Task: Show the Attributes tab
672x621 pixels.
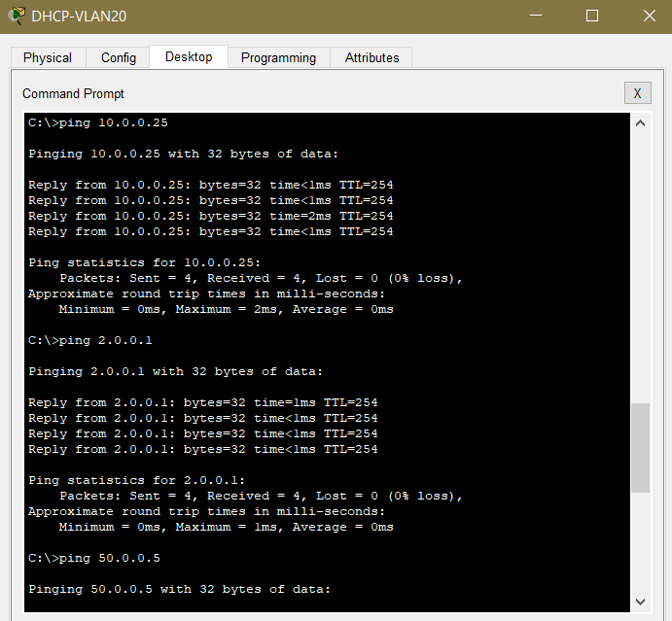Action: coord(371,57)
